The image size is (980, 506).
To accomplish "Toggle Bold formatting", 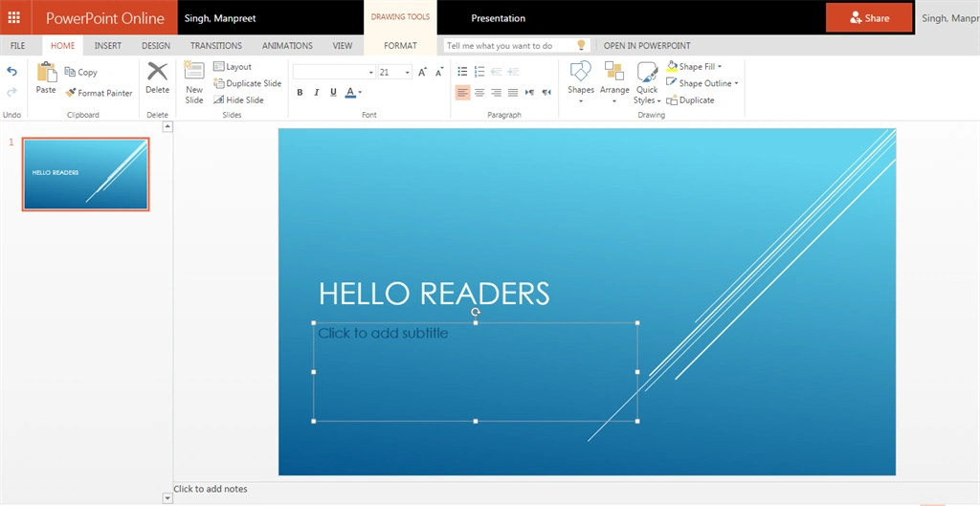I will [x=300, y=93].
